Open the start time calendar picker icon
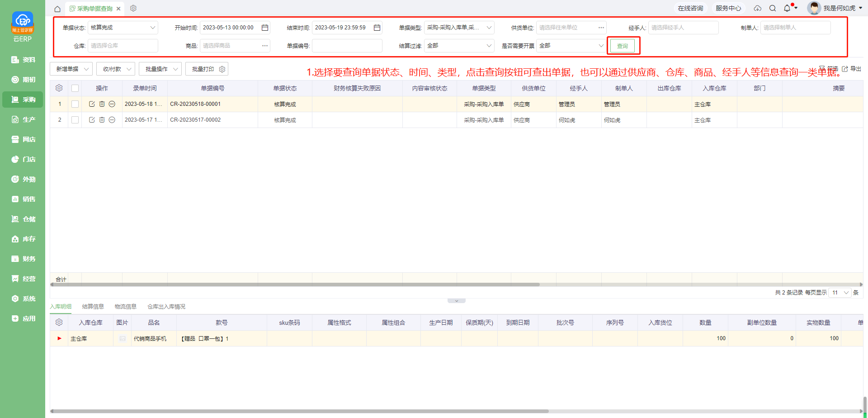The image size is (868, 418). (x=265, y=28)
